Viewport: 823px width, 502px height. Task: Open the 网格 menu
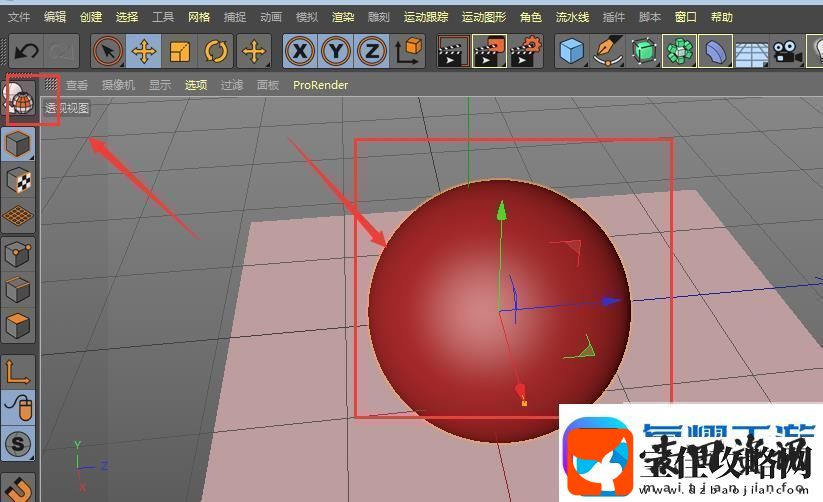199,17
